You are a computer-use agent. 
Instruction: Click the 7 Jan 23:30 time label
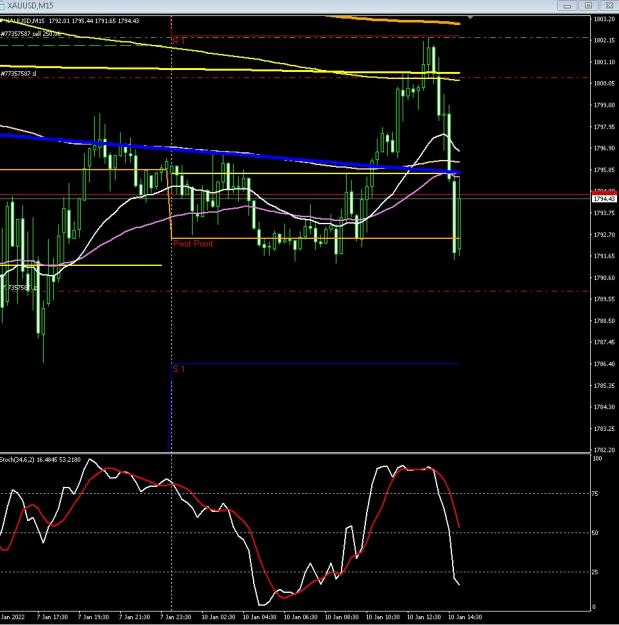point(175,617)
